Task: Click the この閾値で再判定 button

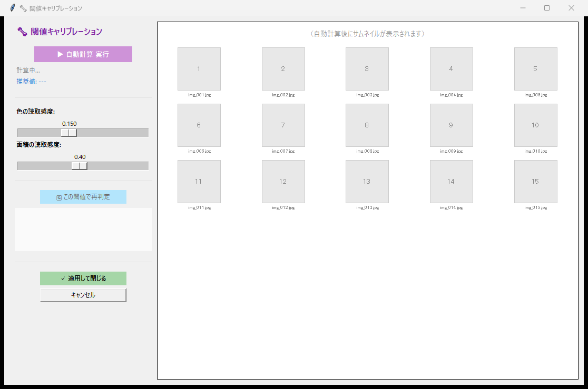Action: point(83,197)
